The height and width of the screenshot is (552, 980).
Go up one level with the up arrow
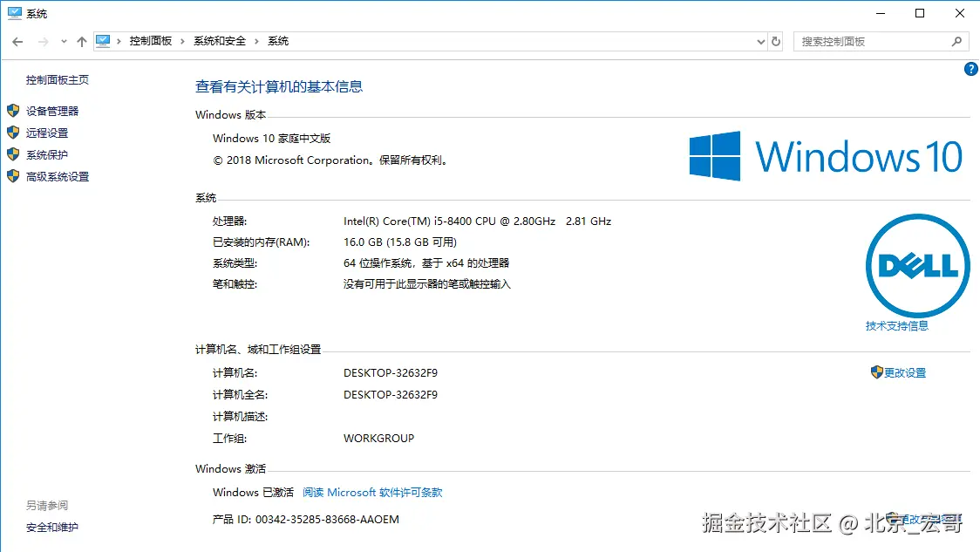pyautogui.click(x=82, y=42)
